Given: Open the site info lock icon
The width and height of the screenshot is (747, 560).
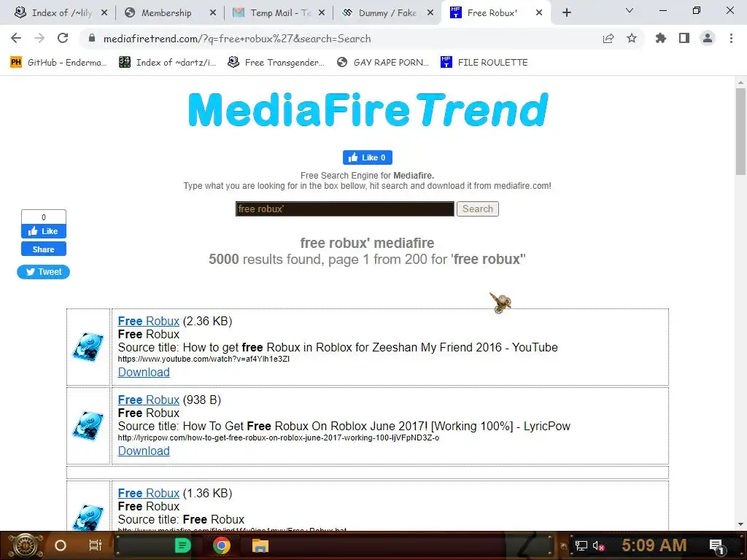Looking at the screenshot, I should [92, 39].
